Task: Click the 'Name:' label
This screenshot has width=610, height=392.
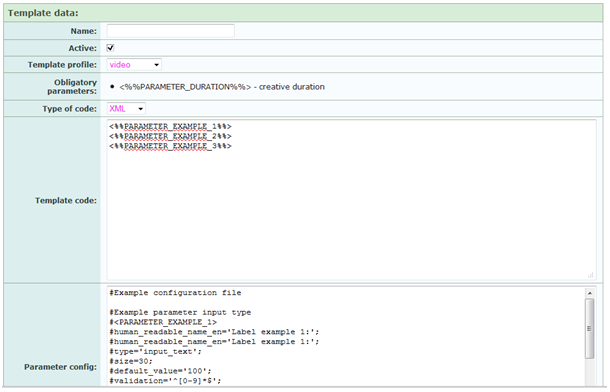Action: 84,31
